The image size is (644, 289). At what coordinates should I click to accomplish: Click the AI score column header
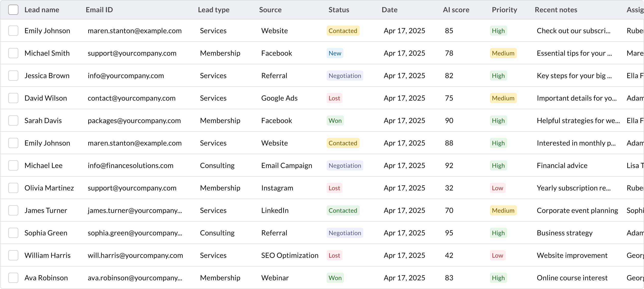tap(456, 10)
